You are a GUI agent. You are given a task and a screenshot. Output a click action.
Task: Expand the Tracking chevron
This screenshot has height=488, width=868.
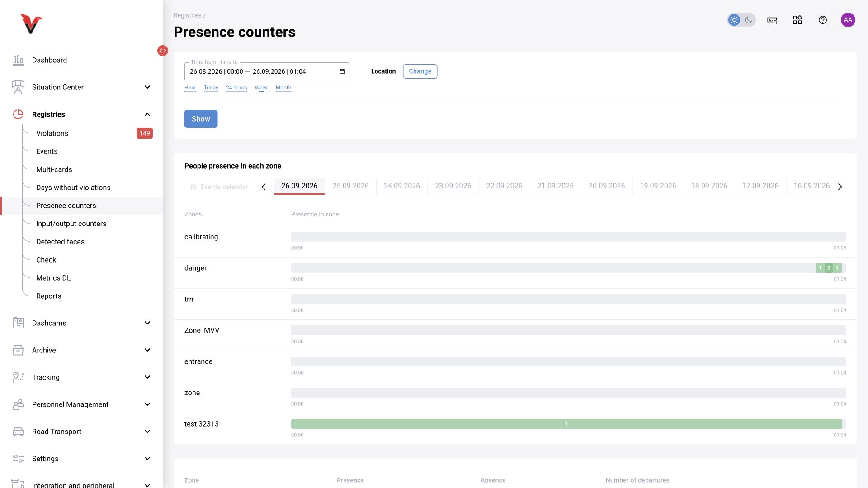(147, 377)
